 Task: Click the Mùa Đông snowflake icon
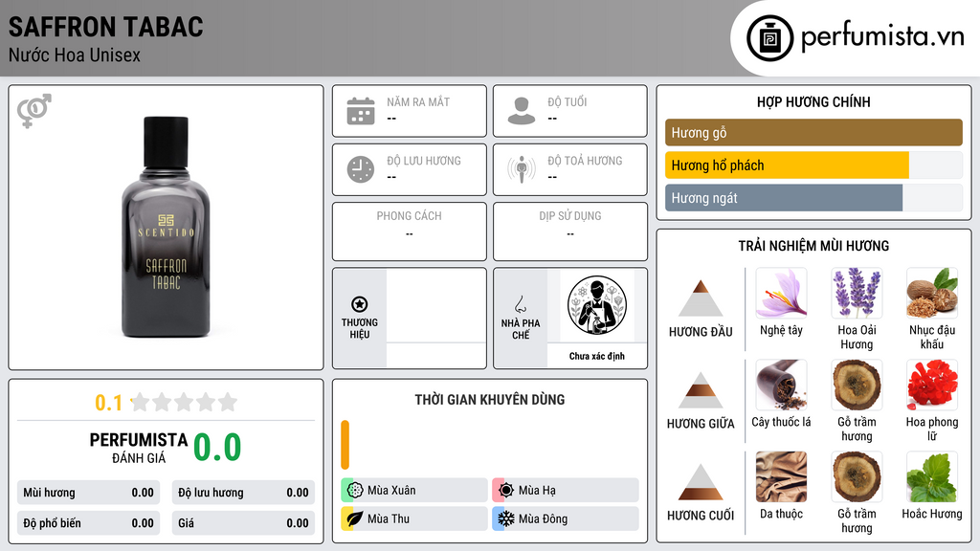(506, 518)
